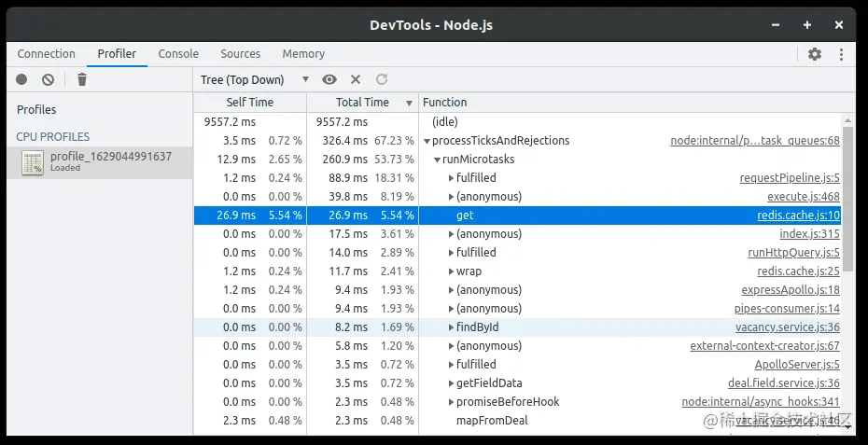Select the highlighted get function row
This screenshot has width=868, height=445.
(x=518, y=216)
